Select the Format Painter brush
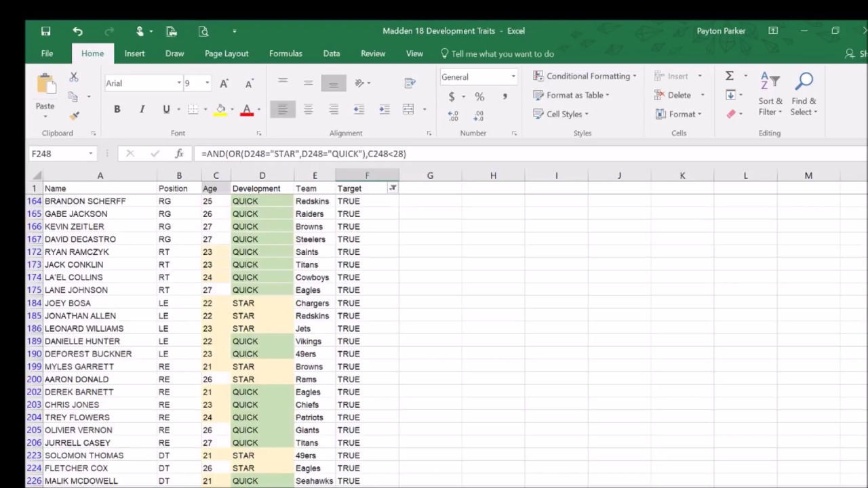 74,116
